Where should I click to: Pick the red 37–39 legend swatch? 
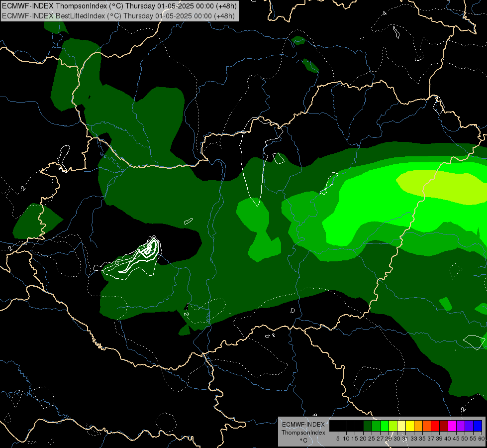tap(435, 426)
